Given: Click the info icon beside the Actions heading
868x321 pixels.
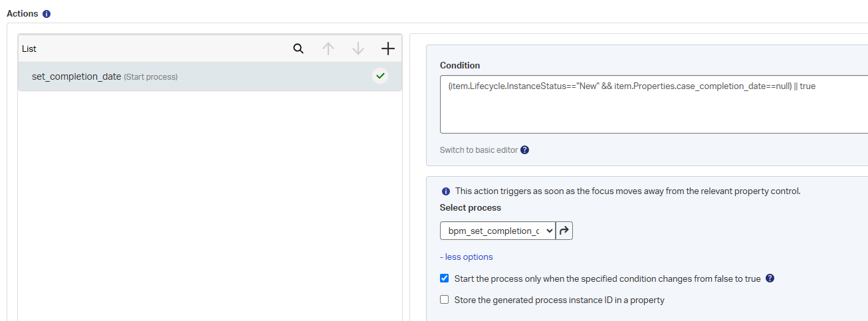Looking at the screenshot, I should (47, 14).
